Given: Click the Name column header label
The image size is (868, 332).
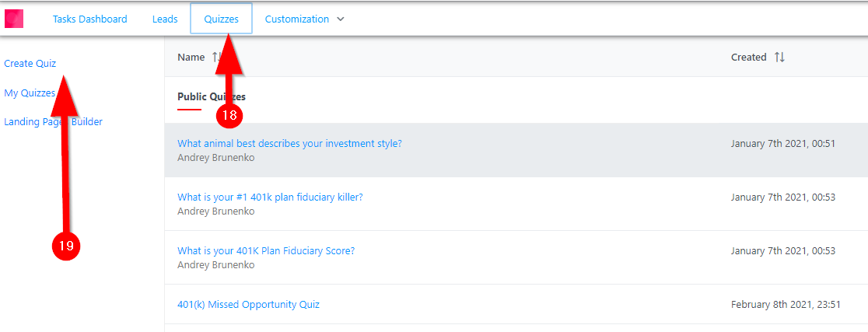Looking at the screenshot, I should point(191,57).
